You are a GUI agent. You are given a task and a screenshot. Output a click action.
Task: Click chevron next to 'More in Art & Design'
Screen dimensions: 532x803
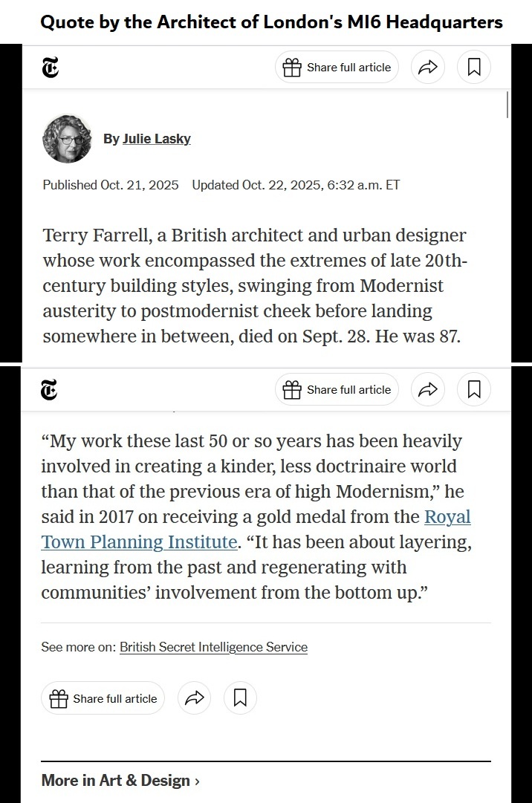click(x=197, y=781)
